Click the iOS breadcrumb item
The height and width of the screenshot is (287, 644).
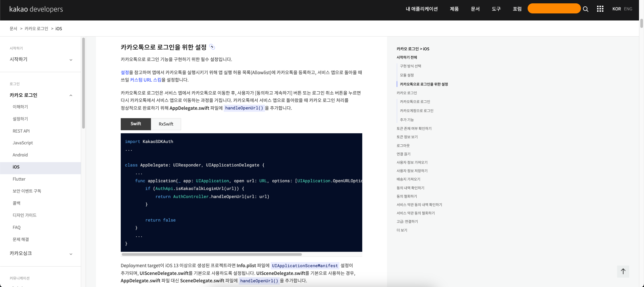pyautogui.click(x=59, y=29)
